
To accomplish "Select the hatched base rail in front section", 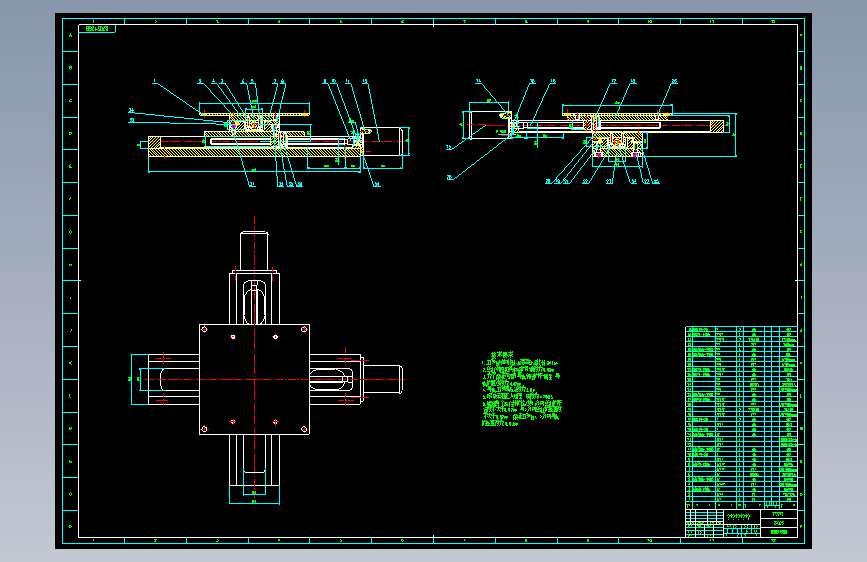I will tap(254, 152).
